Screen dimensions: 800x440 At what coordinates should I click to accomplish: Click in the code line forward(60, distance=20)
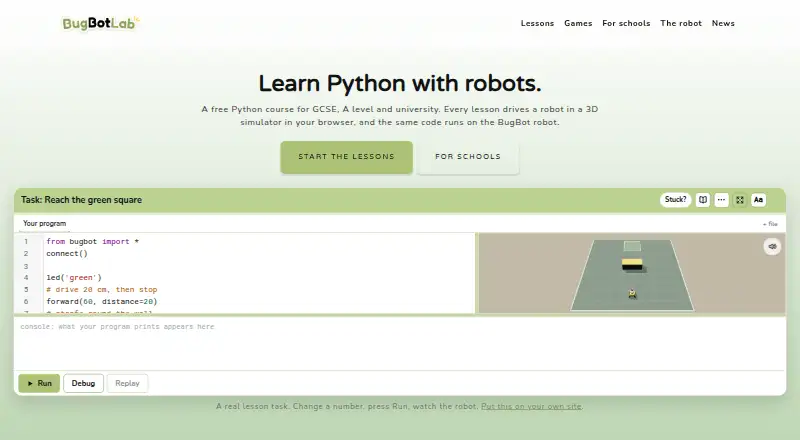click(102, 302)
